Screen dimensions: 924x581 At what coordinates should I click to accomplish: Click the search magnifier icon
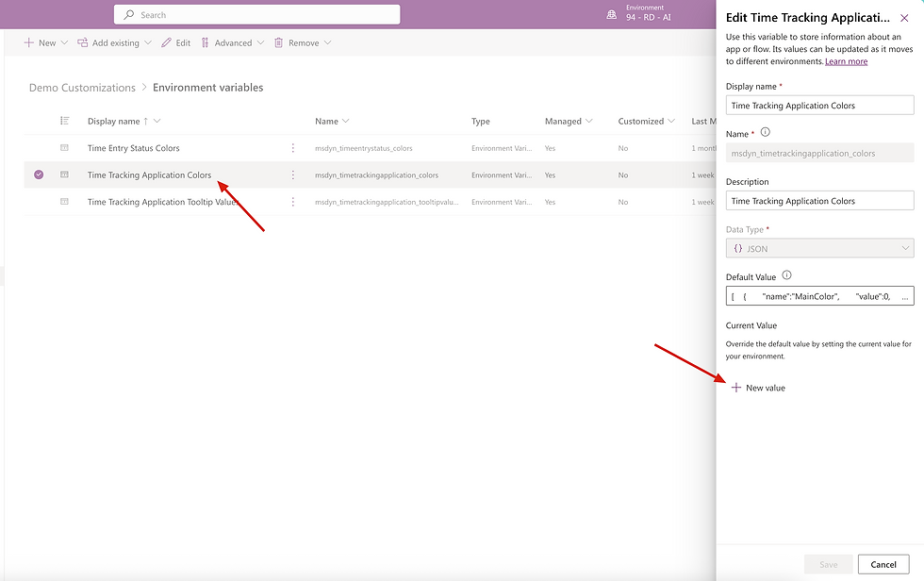[x=128, y=15]
